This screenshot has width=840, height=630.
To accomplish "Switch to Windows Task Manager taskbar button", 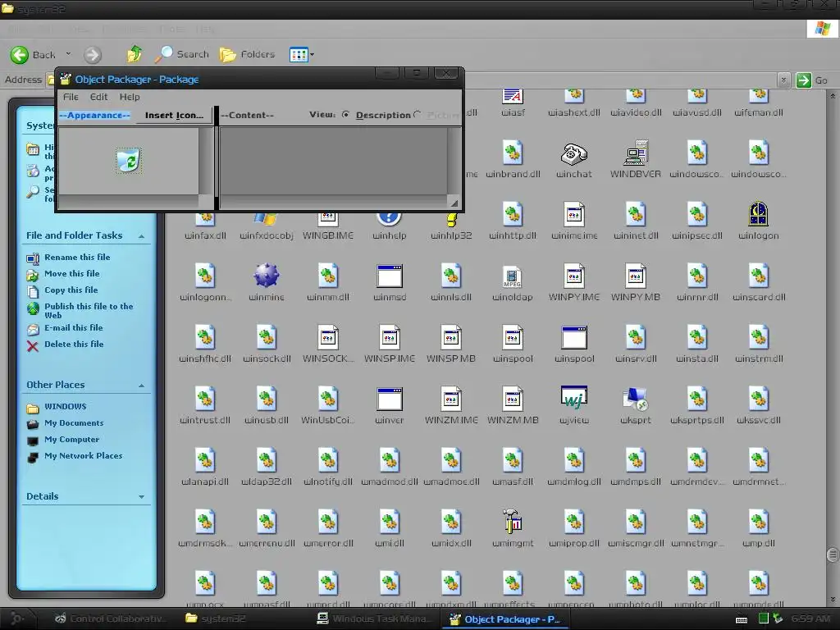I will click(x=374, y=619).
